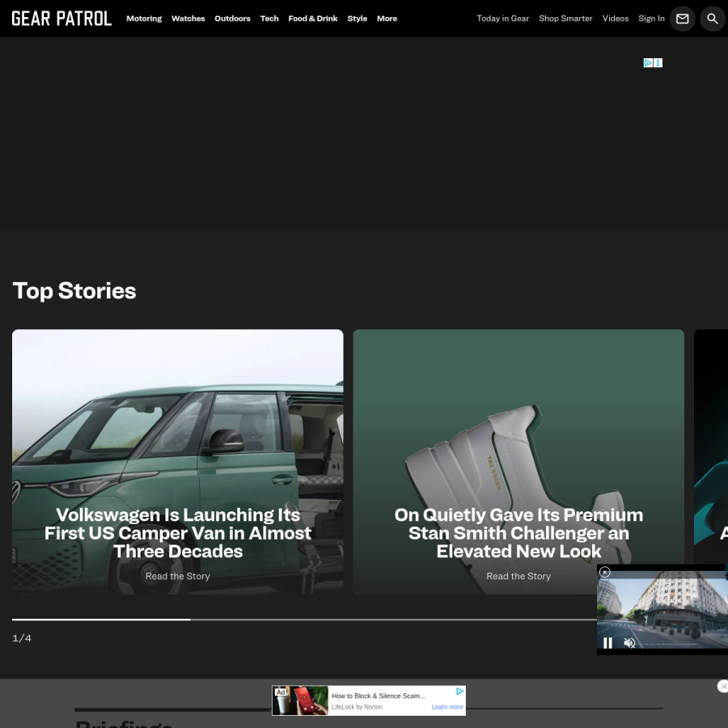Click the Top Stories carousel progress bar
The width and height of the screenshot is (728, 728).
[304, 620]
